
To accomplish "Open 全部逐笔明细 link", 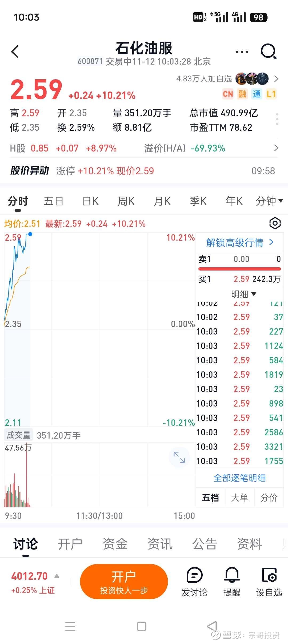I will click(239, 478).
